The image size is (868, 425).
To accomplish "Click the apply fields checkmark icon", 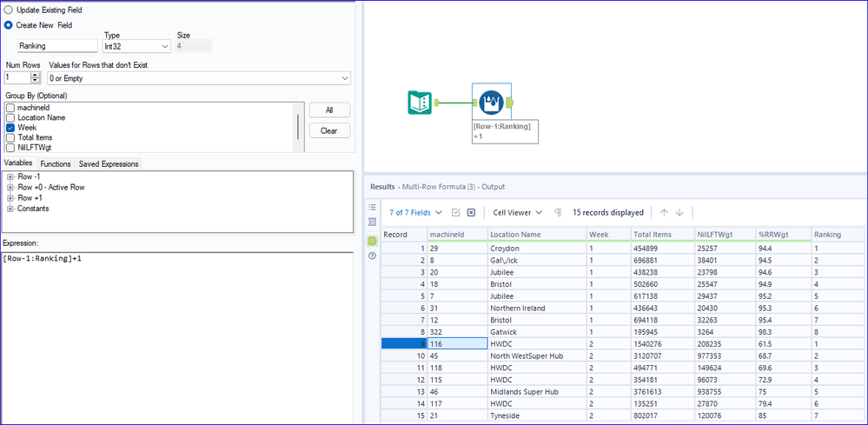I will click(456, 212).
